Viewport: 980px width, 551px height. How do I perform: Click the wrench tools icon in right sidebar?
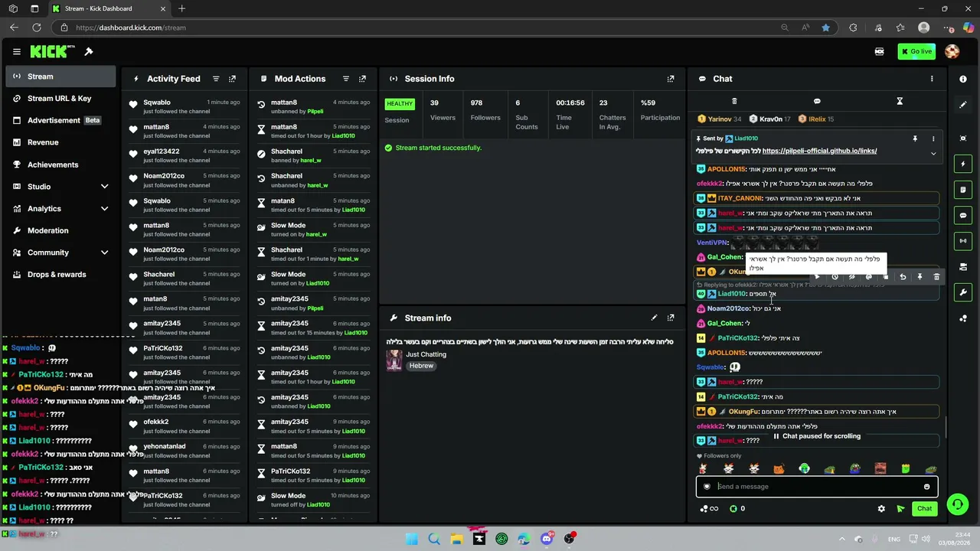coord(963,292)
